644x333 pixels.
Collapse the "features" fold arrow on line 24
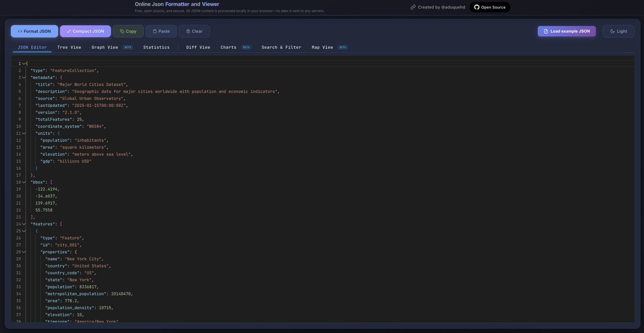[x=24, y=224]
